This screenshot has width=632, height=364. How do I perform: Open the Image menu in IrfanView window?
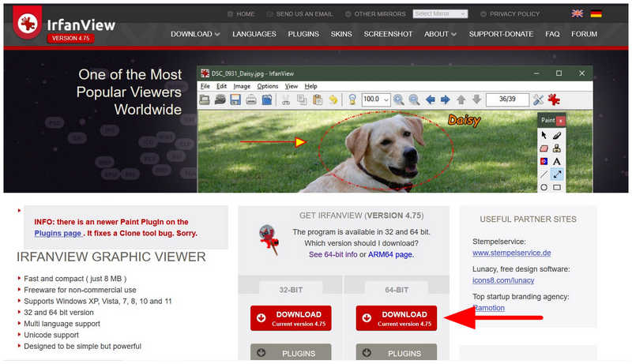[242, 86]
